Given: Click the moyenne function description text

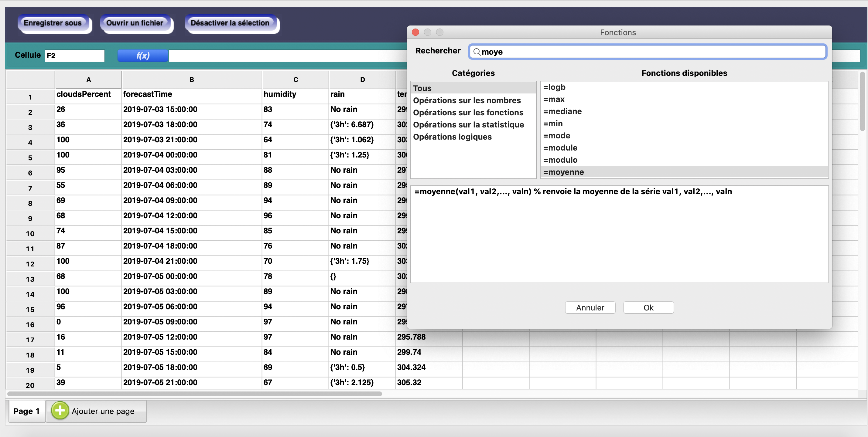Looking at the screenshot, I should coord(573,191).
